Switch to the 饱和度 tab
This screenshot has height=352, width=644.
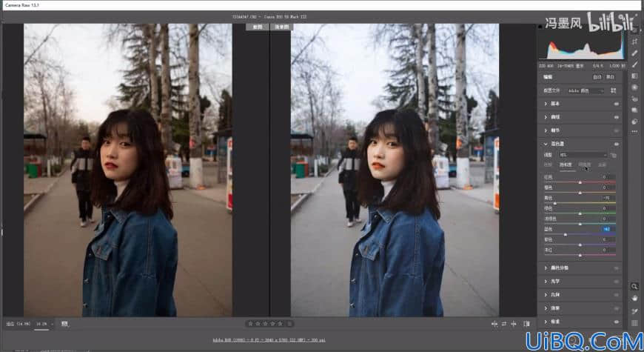click(x=566, y=165)
